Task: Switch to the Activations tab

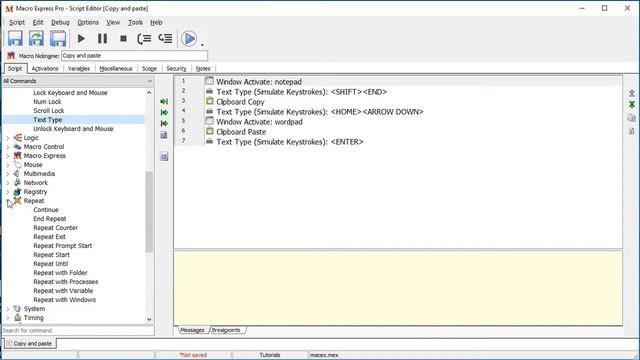Action: (45, 69)
